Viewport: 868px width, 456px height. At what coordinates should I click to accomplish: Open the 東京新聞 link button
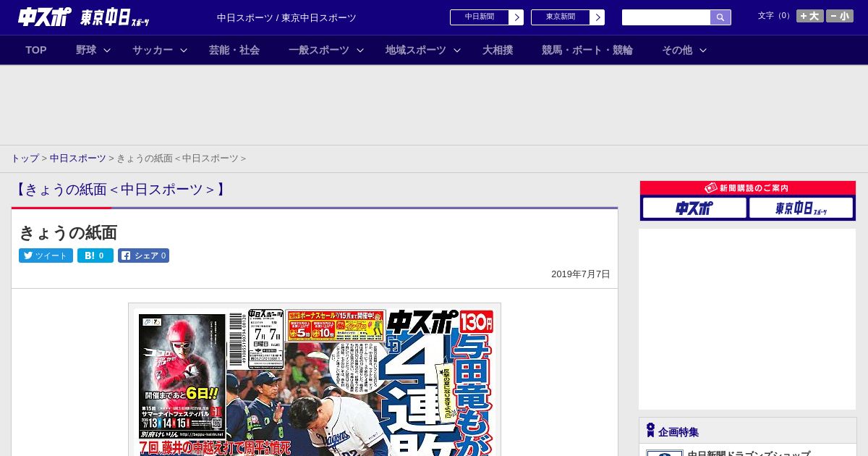coord(561,17)
